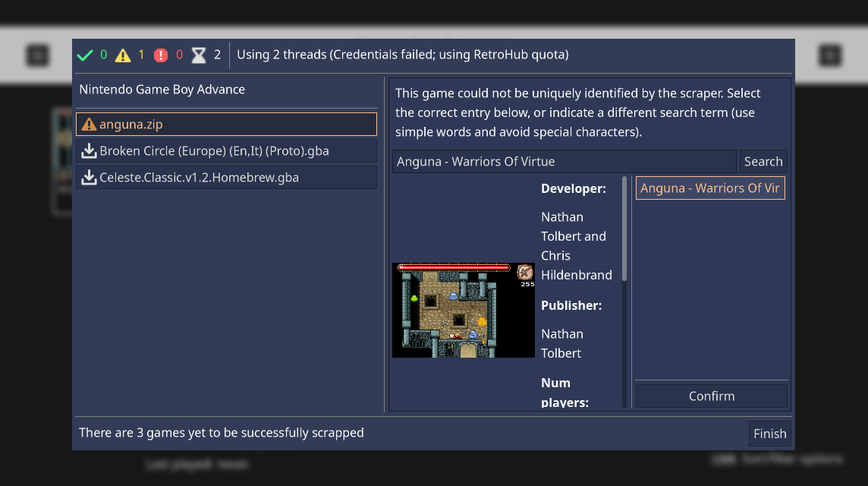Click the warning icon beside anguna.zip
Viewport: 868px width, 486px height.
pos(89,124)
